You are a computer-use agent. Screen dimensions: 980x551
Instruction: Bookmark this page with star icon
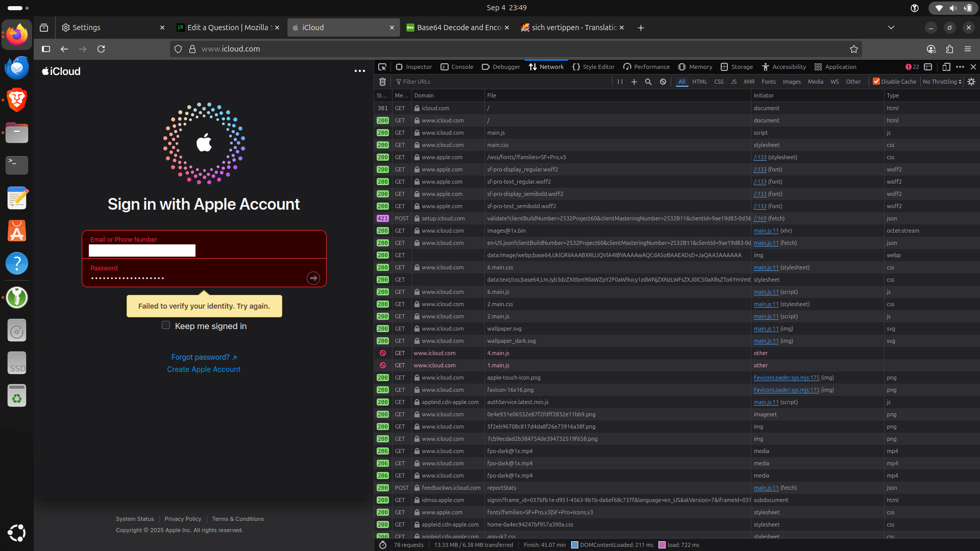click(x=854, y=49)
